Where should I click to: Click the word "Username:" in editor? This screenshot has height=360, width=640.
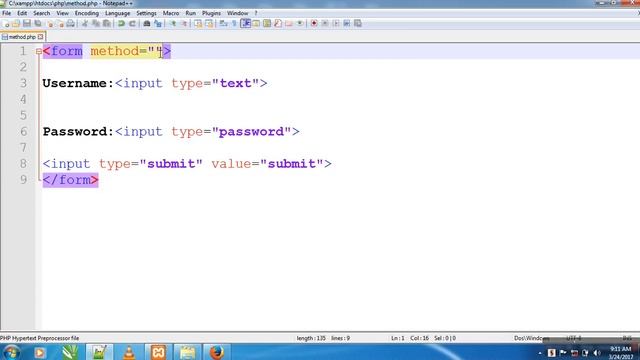[x=78, y=83]
